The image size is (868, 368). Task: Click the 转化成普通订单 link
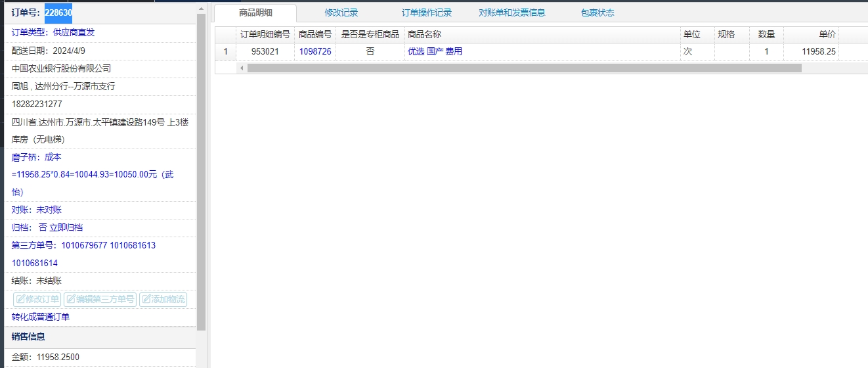[41, 317]
